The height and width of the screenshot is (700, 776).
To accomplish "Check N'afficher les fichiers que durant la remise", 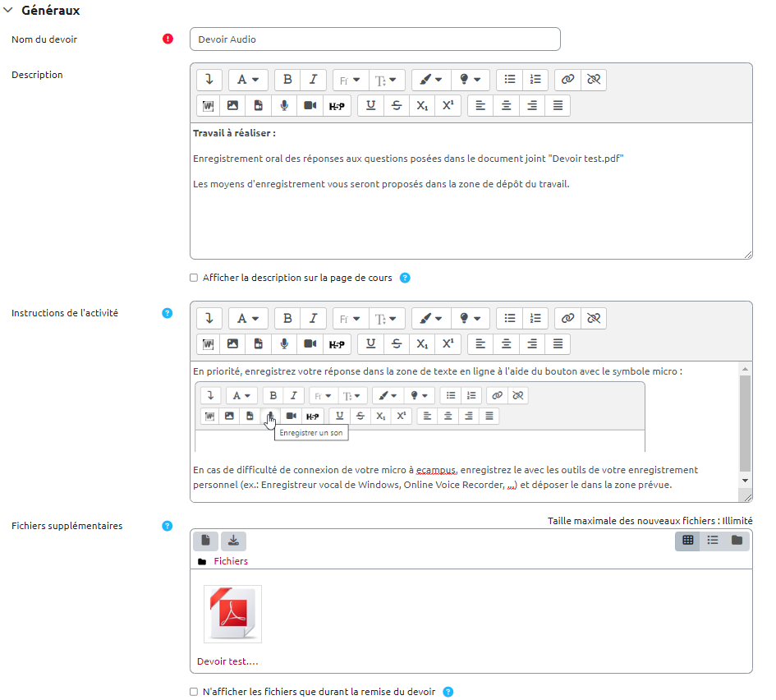I will [x=194, y=692].
